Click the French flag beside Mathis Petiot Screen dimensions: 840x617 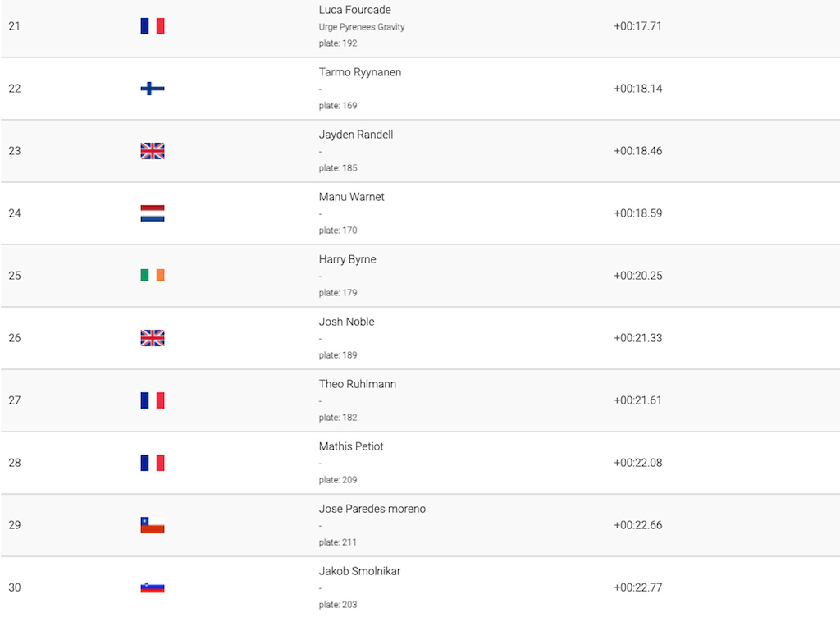pos(152,463)
